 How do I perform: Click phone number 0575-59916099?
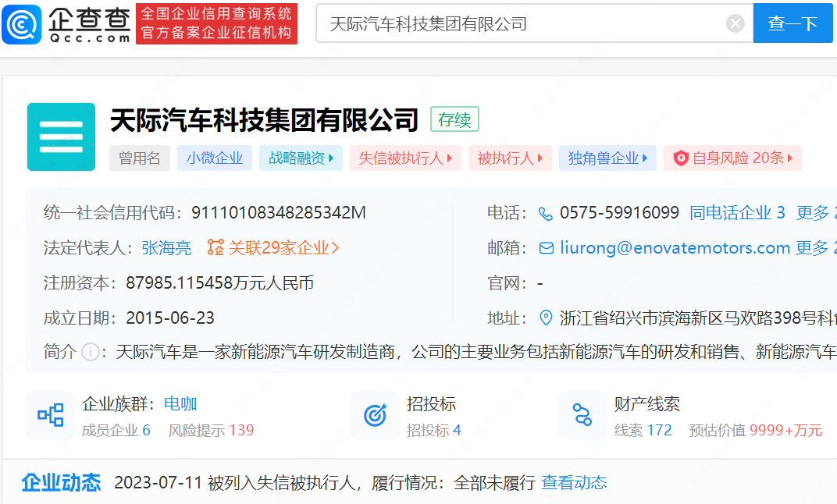(619, 213)
